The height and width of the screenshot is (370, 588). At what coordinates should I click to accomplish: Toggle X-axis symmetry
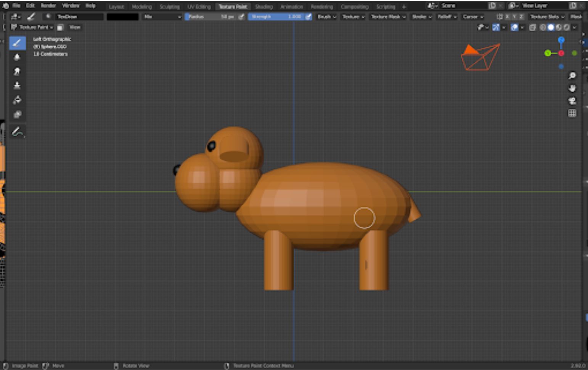pyautogui.click(x=507, y=17)
